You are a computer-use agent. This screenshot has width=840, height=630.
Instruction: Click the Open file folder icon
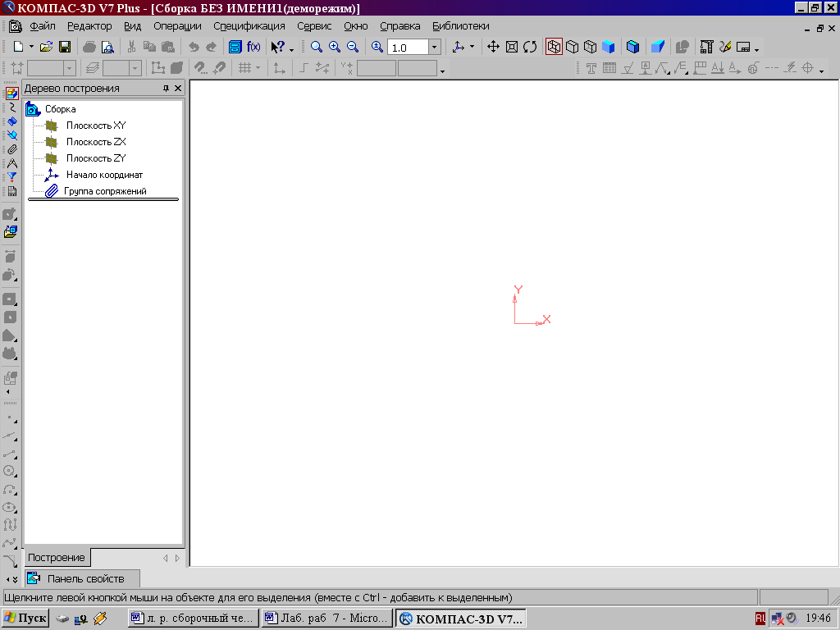47,47
